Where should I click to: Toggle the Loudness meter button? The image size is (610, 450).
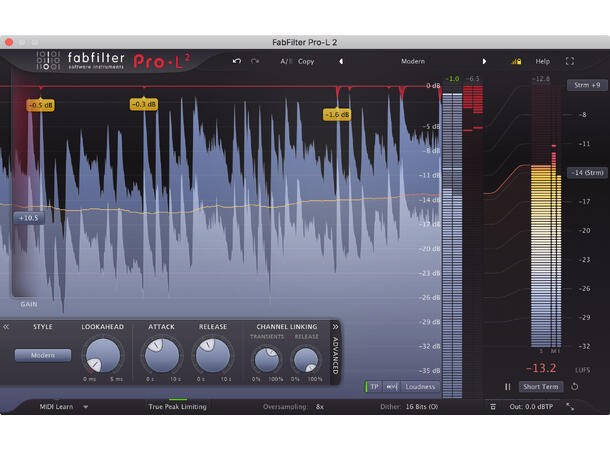[420, 387]
